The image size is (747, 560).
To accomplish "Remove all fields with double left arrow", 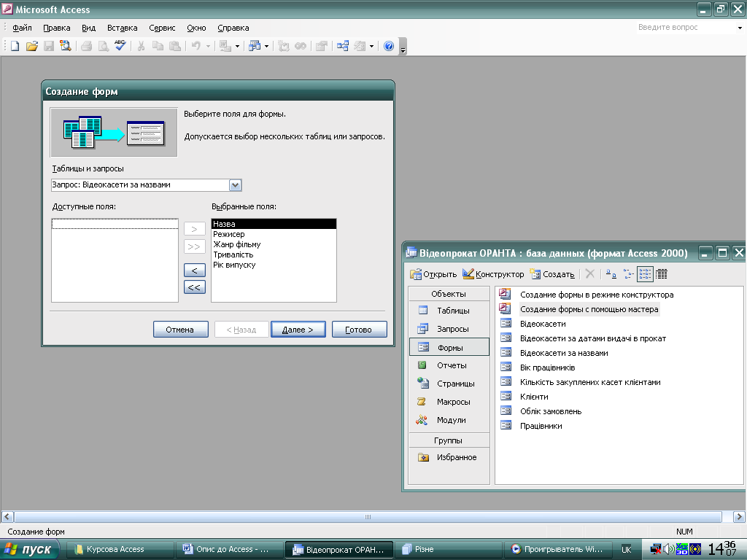I will (x=194, y=287).
